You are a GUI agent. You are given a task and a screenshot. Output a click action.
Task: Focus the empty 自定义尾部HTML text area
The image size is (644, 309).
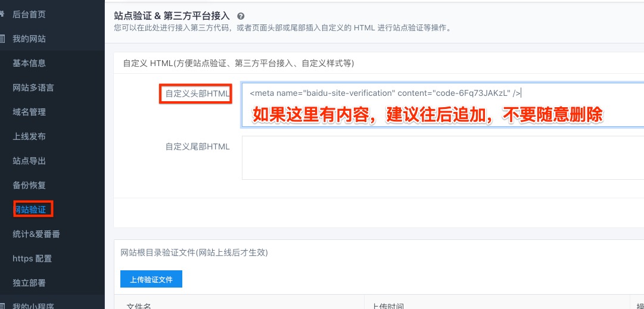[x=442, y=158]
